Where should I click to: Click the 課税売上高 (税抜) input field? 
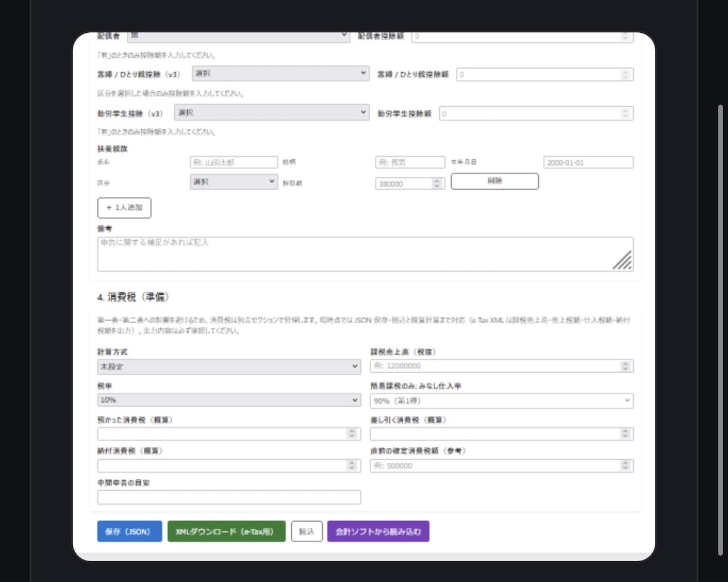coord(502,366)
